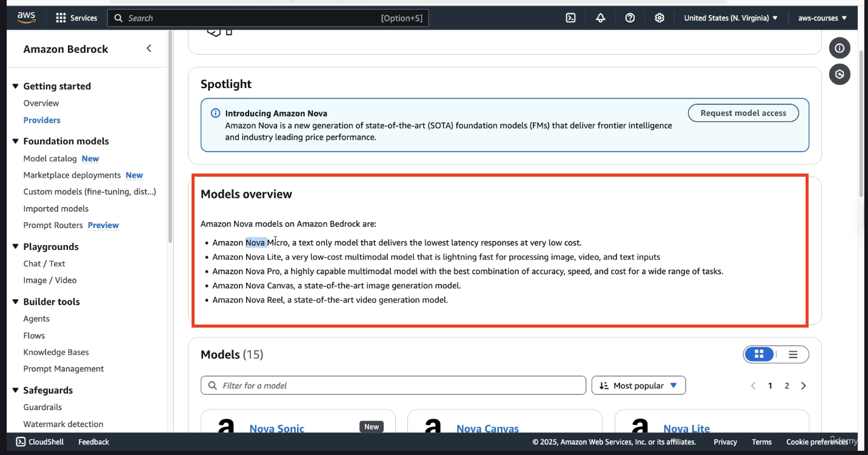Image resolution: width=868 pixels, height=455 pixels.
Task: Open the Services grid menu
Action: coord(76,18)
